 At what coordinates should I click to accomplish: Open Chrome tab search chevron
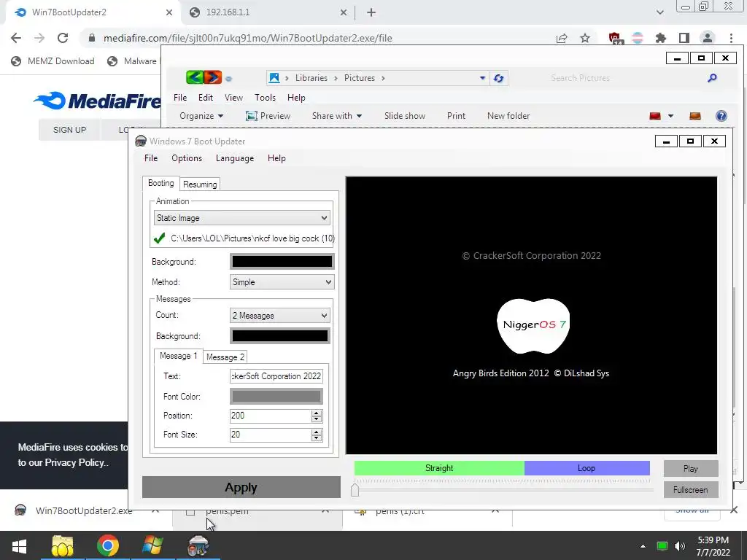pyautogui.click(x=659, y=12)
